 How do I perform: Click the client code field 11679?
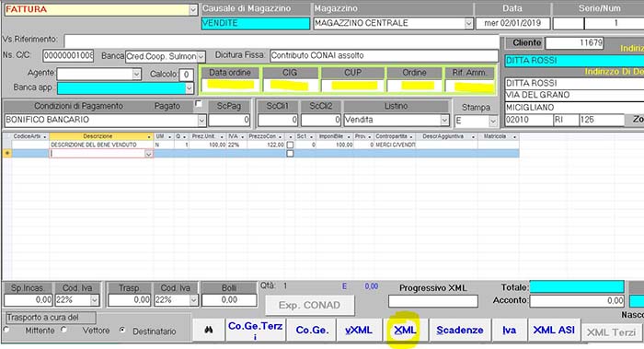tap(575, 42)
